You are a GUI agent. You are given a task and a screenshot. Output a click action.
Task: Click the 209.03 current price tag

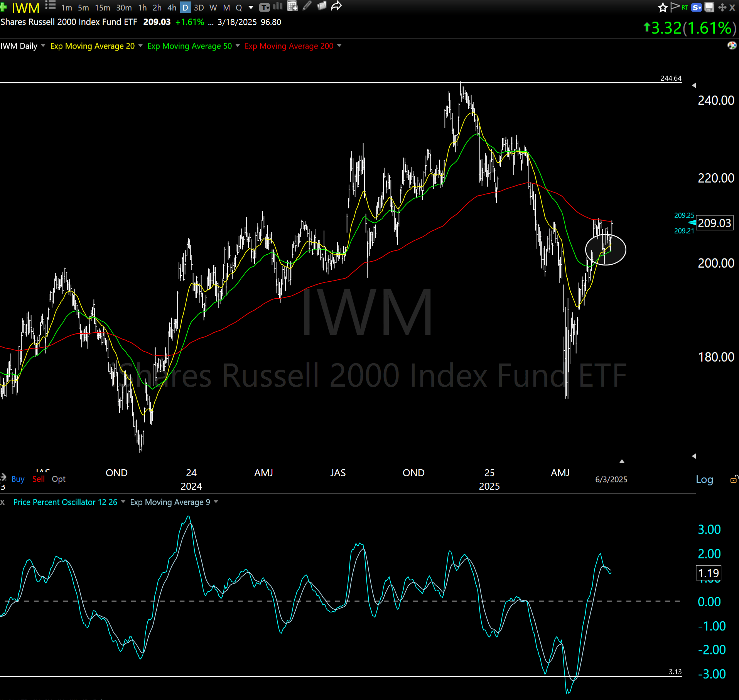click(715, 223)
